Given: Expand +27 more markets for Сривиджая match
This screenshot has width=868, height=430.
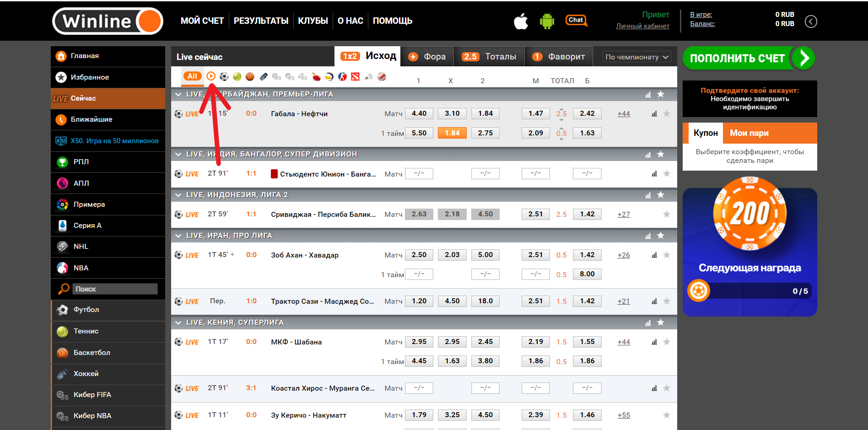Looking at the screenshot, I should click(624, 215).
